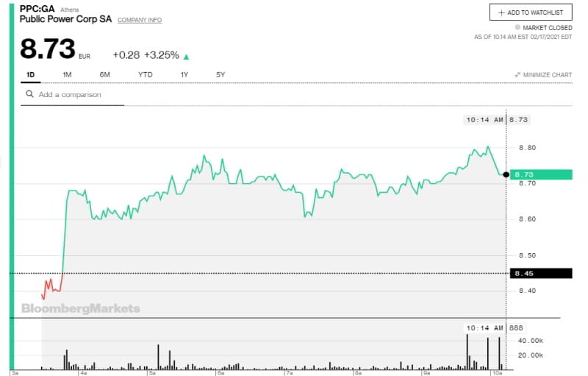Click the Public Power Corp SA name
Screen dimensions: 588x376
[65, 19]
